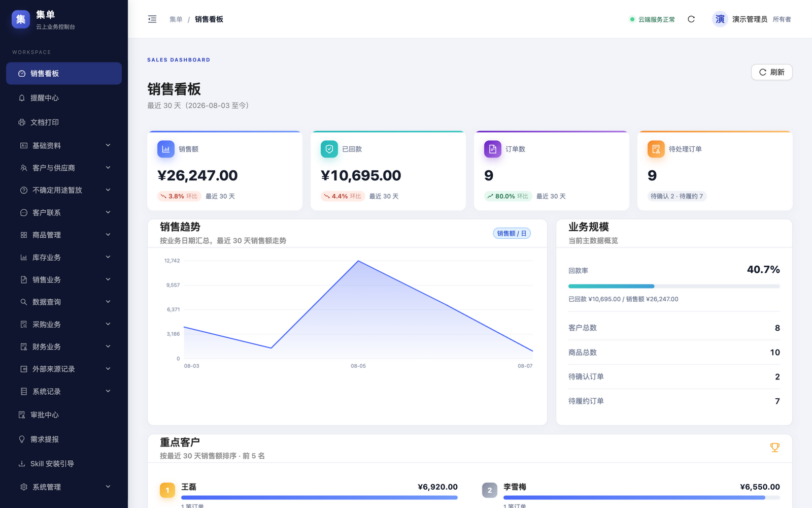
Task: Click the 集 app logo icon
Action: click(21, 19)
